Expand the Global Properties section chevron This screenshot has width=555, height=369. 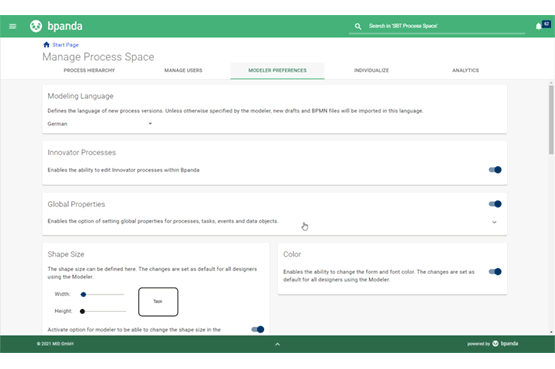tap(494, 222)
